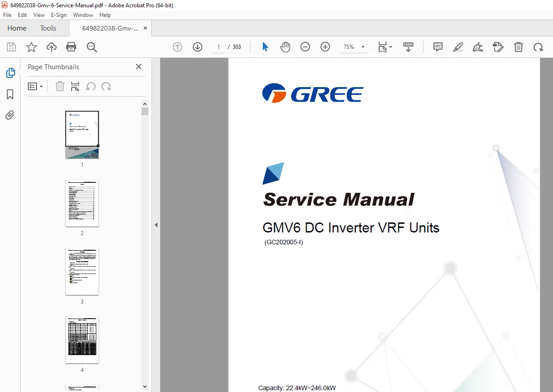The height and width of the screenshot is (392, 553).
Task: Open the Bookmarks sidebar icon
Action: (10, 94)
